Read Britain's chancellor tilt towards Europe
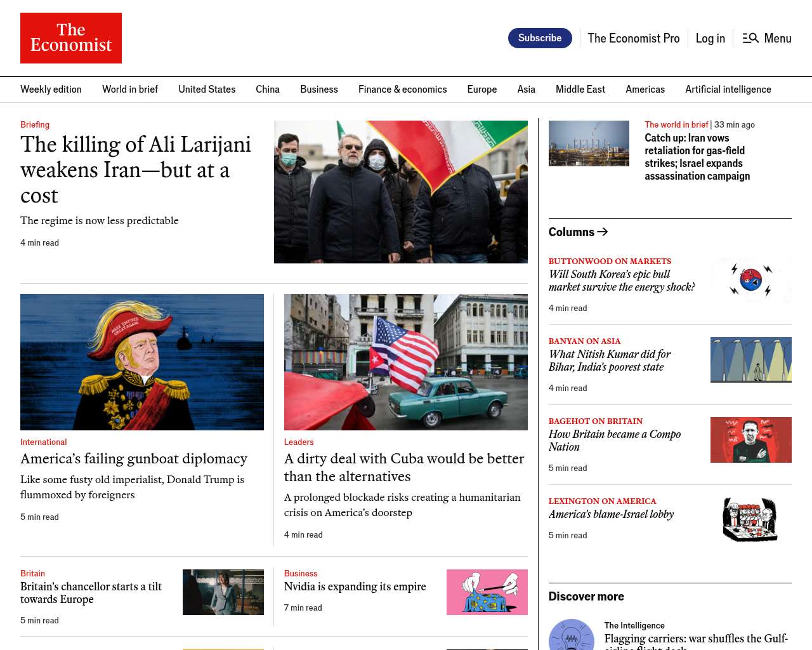 pyautogui.click(x=91, y=593)
